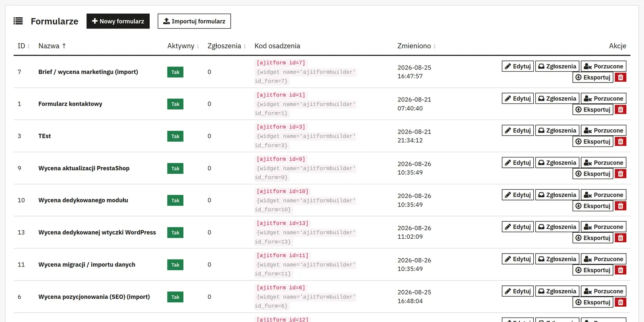Delete the Brief / wycena marketingu form
Viewport: 644px width, 322px height.
621,77
